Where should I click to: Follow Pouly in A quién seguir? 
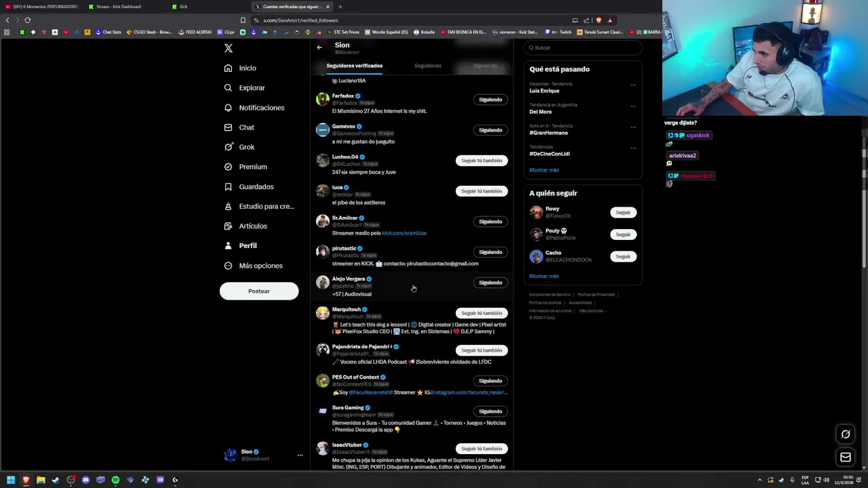pyautogui.click(x=623, y=235)
